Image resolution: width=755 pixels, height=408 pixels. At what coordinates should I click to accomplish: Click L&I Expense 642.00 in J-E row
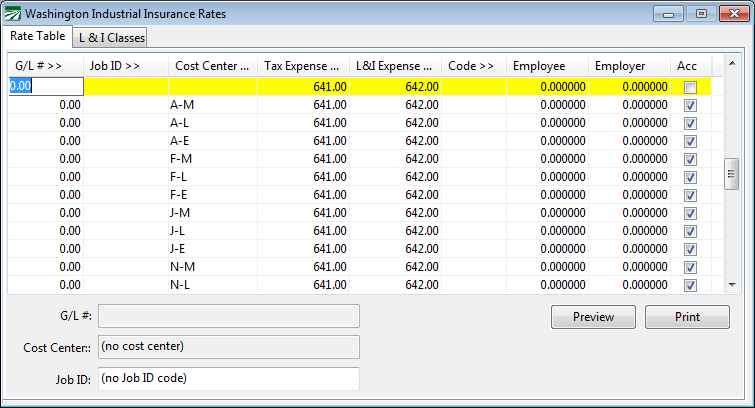click(395, 249)
